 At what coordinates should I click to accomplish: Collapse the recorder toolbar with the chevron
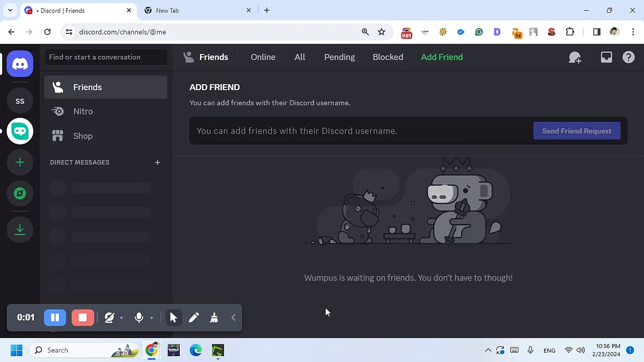pos(233,317)
